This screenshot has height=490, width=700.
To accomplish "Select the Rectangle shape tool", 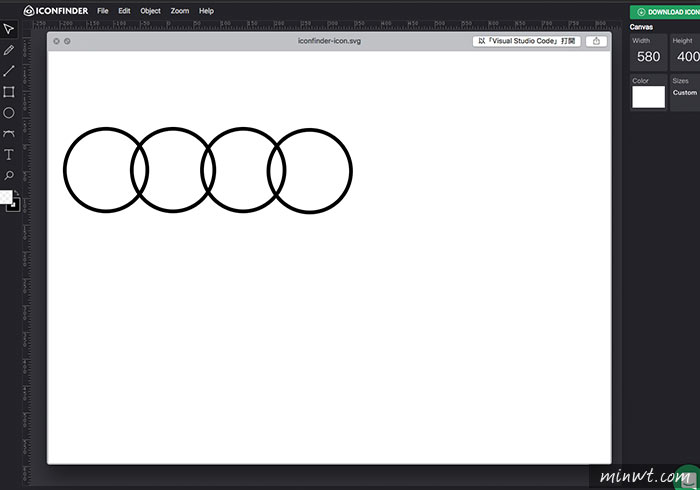I will pyautogui.click(x=8, y=92).
